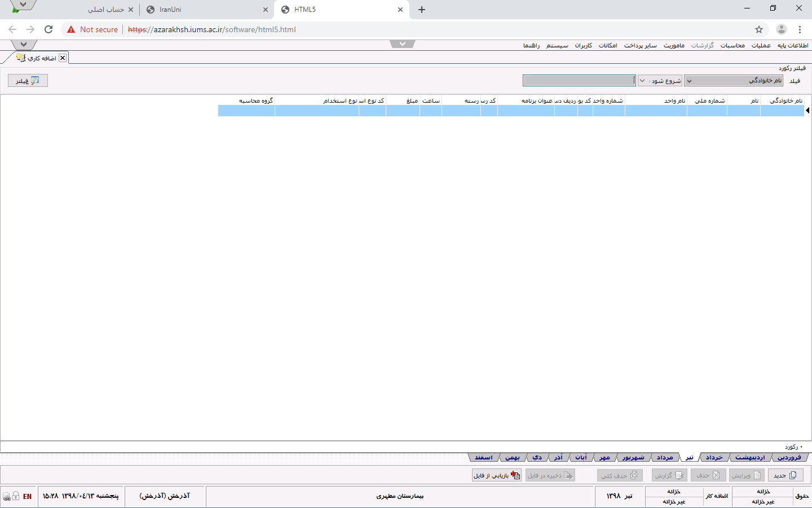Open a new browser tab

422,10
